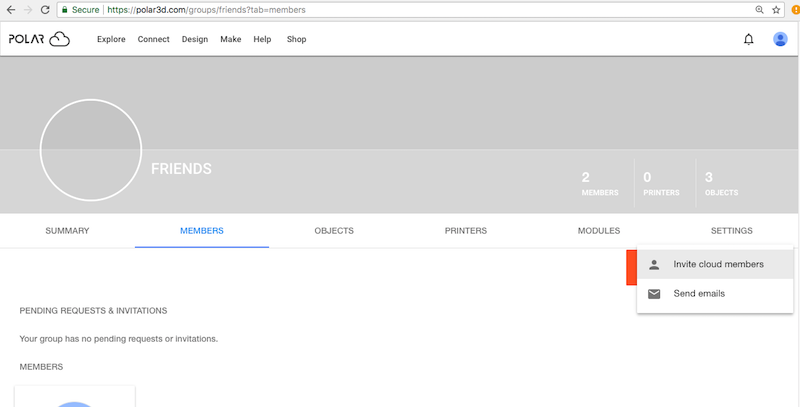Screen dimensions: 800x407
Task: Click the browser back arrow
Action: (11, 10)
